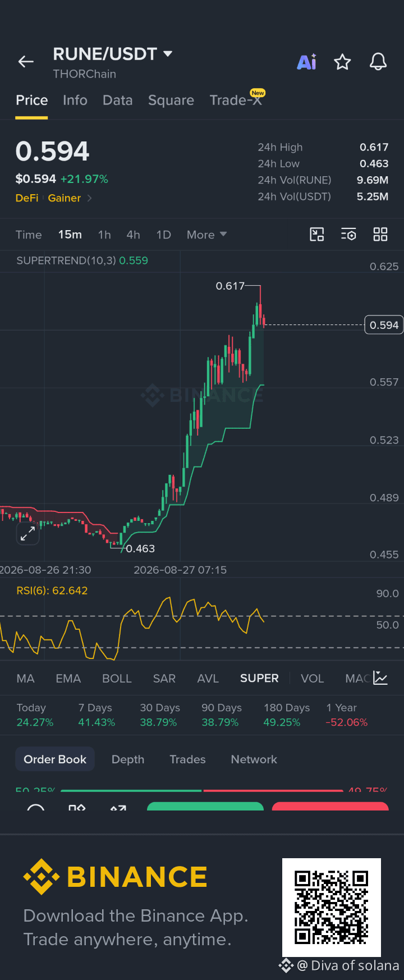Open the DeFi category tag
Screen dimensions: 404x980
27,198
